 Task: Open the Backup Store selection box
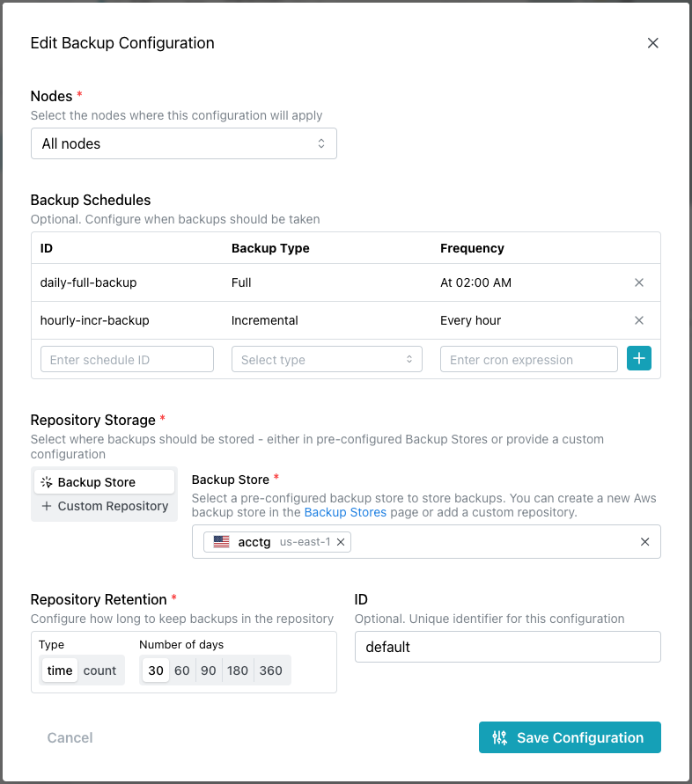[x=493, y=542]
